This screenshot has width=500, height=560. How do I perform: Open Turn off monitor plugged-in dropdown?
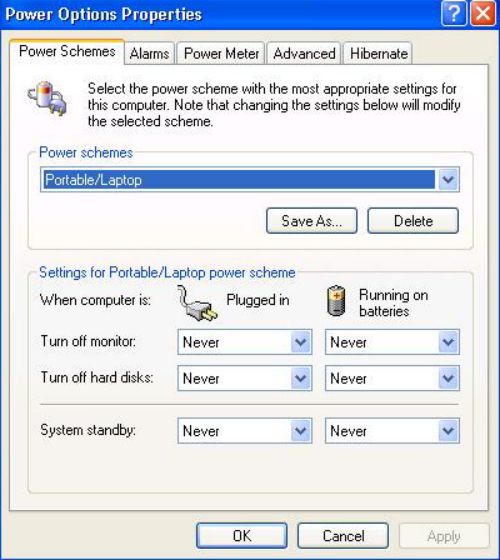tap(245, 342)
